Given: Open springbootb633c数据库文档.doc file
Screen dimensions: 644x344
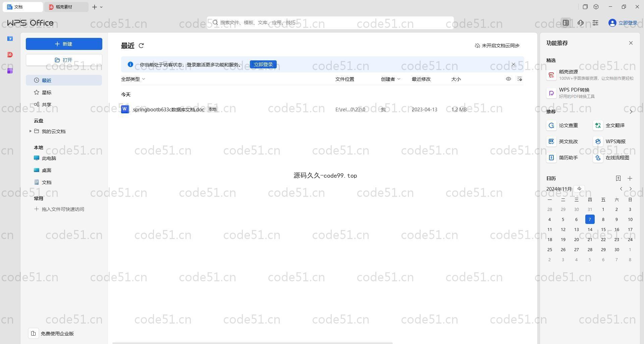Looking at the screenshot, I should tap(168, 110).
